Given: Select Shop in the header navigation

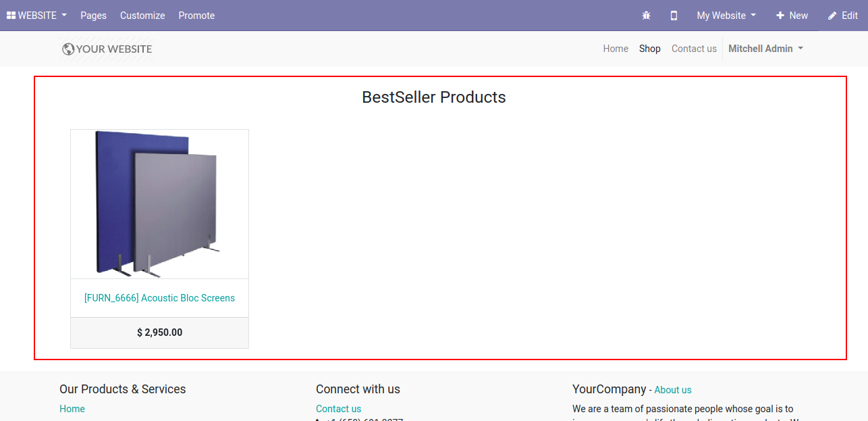Looking at the screenshot, I should coord(650,49).
